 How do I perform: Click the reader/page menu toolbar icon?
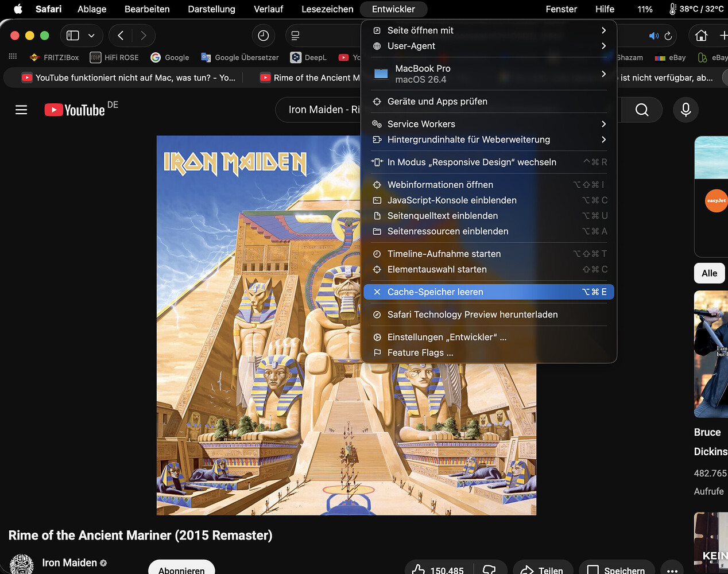[295, 36]
